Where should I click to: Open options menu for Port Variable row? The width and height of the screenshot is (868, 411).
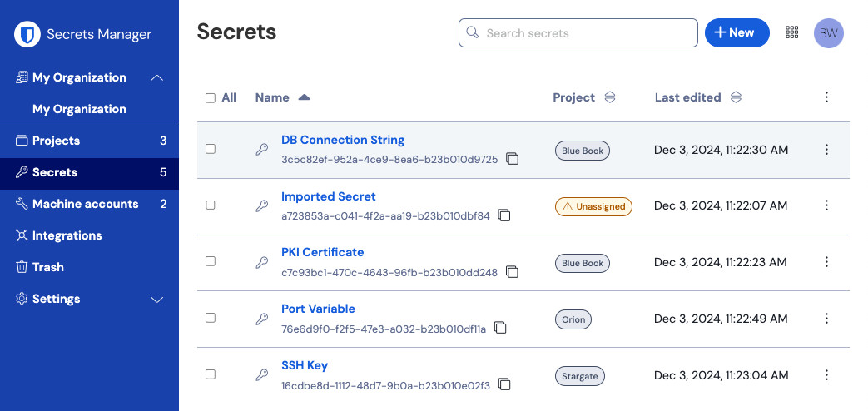tap(826, 319)
